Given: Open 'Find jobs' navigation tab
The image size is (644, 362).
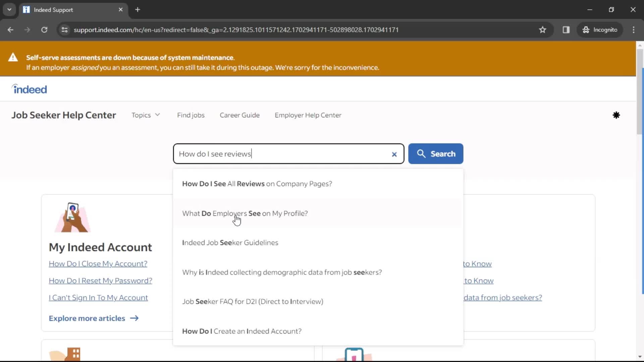Looking at the screenshot, I should tap(191, 115).
